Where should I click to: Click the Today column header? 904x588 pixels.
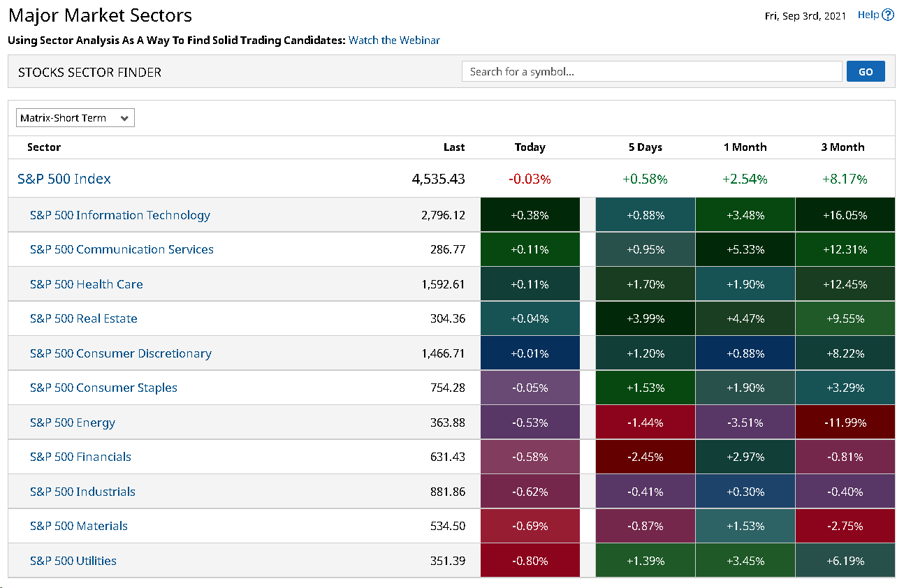pyautogui.click(x=530, y=147)
